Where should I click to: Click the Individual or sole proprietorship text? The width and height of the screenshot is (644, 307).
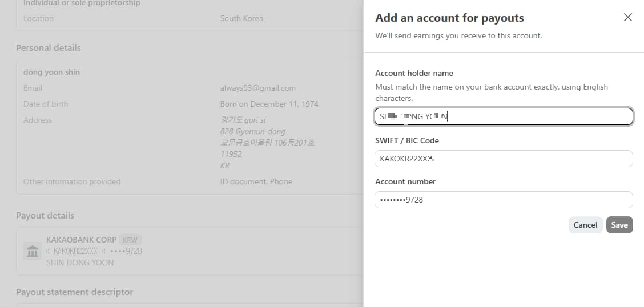click(x=82, y=3)
